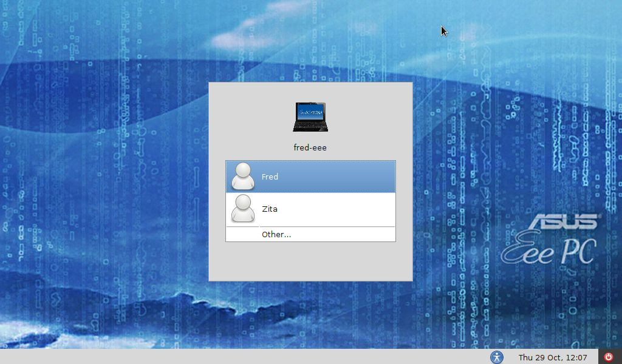Click the laptop computer icon

310,117
